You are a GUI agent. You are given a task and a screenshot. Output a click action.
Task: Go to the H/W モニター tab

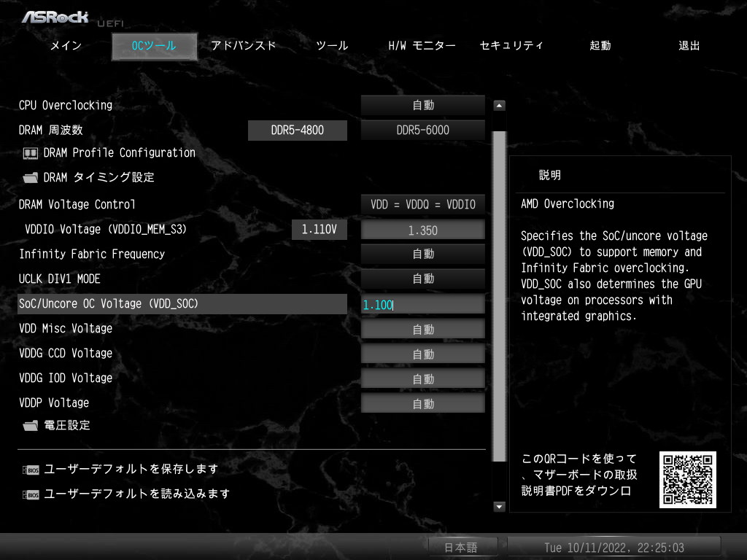coord(422,46)
